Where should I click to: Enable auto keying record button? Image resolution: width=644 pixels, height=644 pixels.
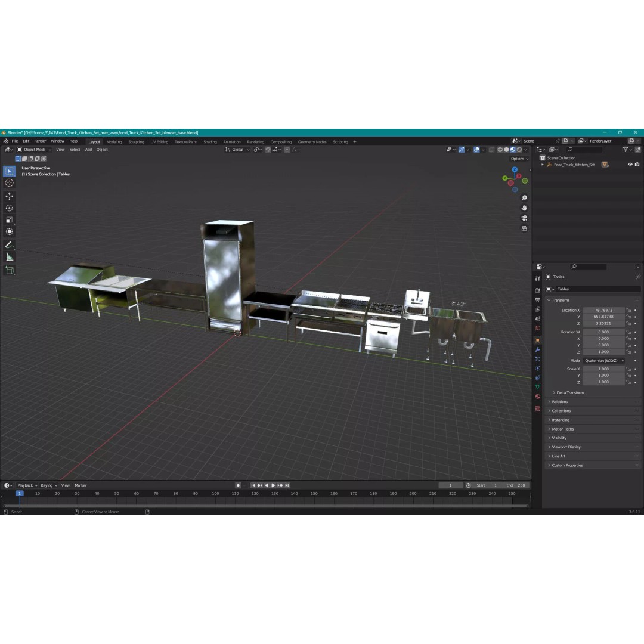click(238, 485)
